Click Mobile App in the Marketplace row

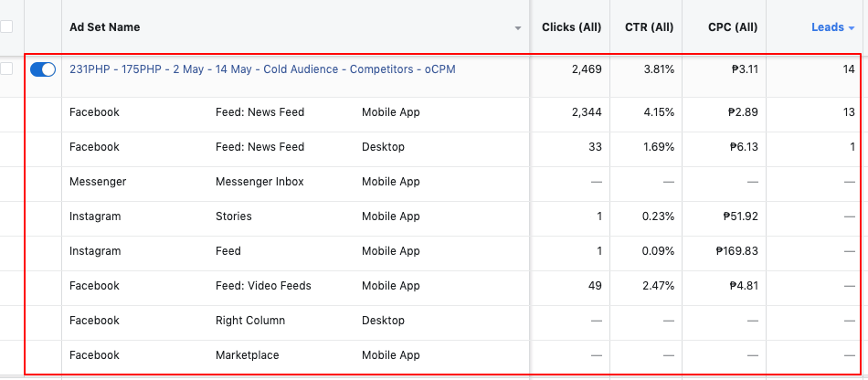391,355
